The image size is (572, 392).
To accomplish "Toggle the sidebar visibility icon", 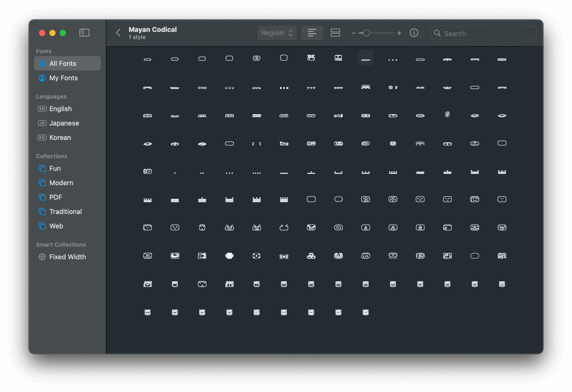I will click(84, 33).
